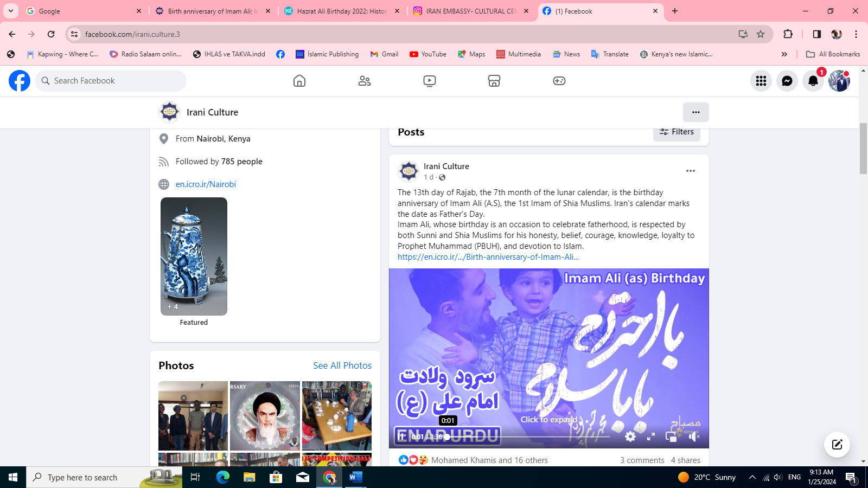Go back to previous page
868x488 pixels.
point(12,34)
